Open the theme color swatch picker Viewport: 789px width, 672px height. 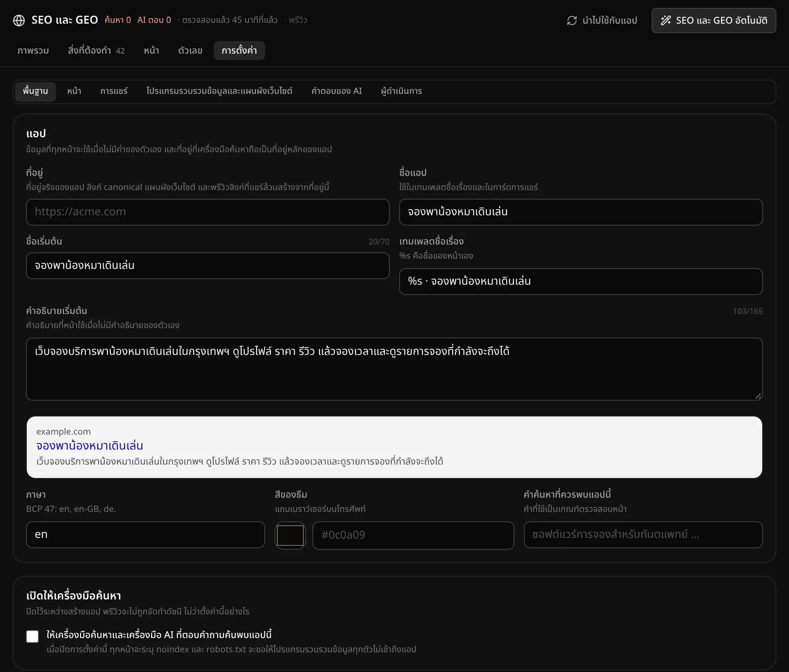point(290,535)
